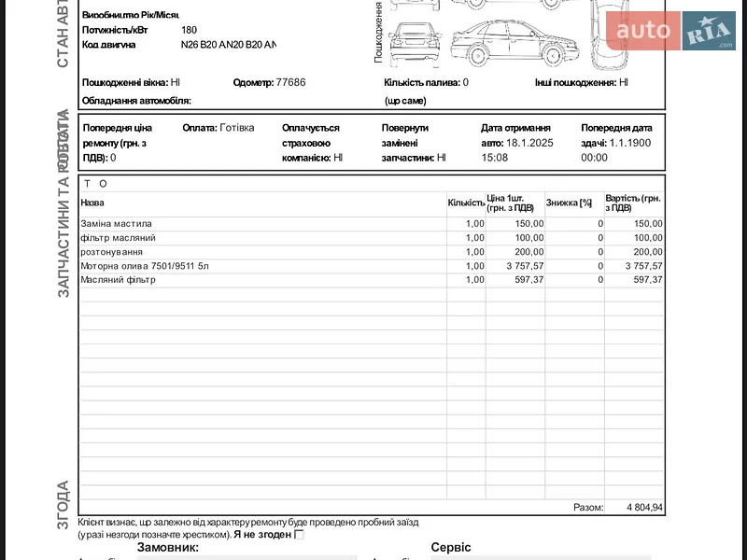Image resolution: width=747 pixels, height=560 pixels.
Task: Click the 'Оплата: Готівка' payment field
Action: (218, 128)
